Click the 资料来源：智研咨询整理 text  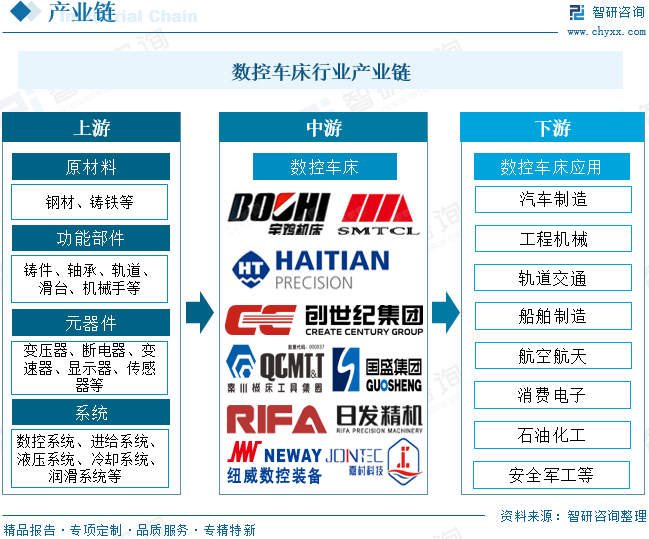(x=573, y=516)
